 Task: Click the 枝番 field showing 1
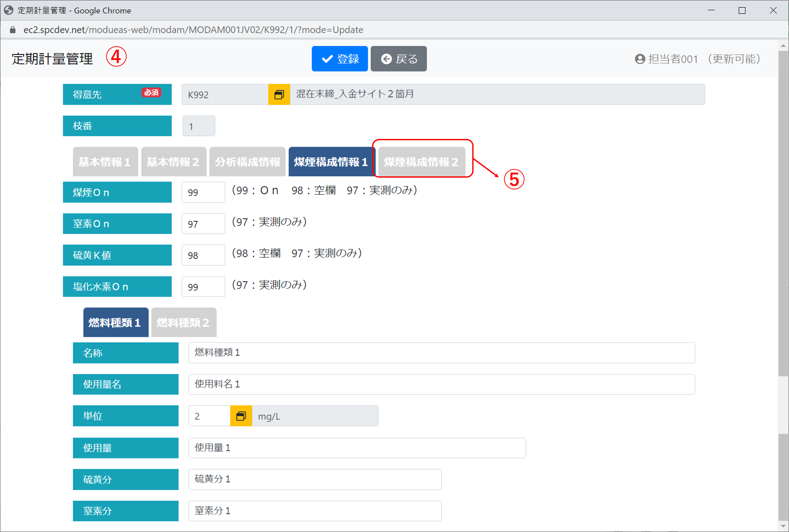199,126
